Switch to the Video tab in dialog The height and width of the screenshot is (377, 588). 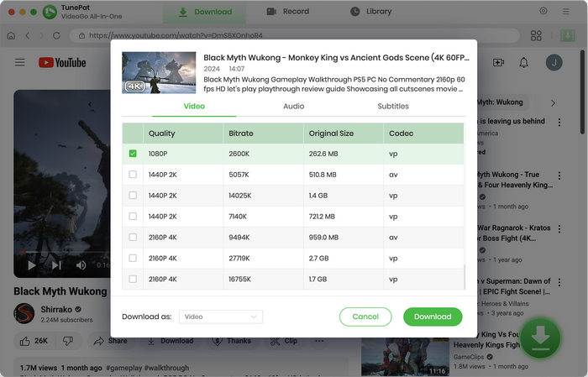click(x=194, y=106)
